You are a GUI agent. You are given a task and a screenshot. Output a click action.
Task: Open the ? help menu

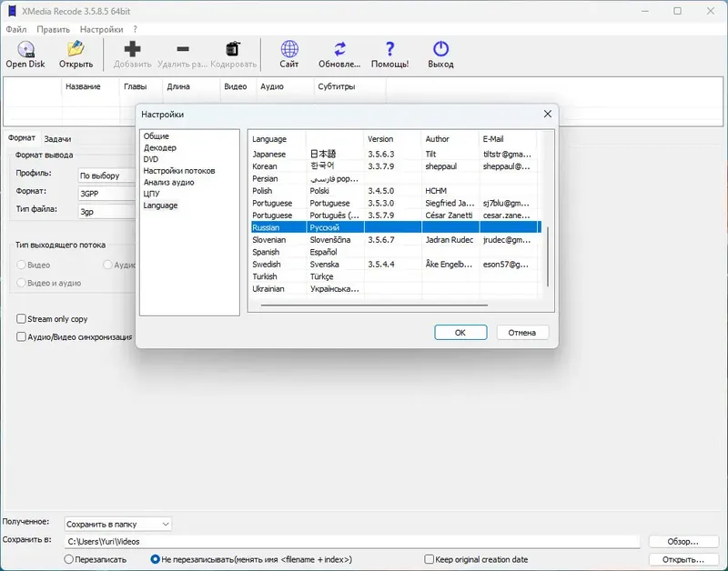click(135, 29)
